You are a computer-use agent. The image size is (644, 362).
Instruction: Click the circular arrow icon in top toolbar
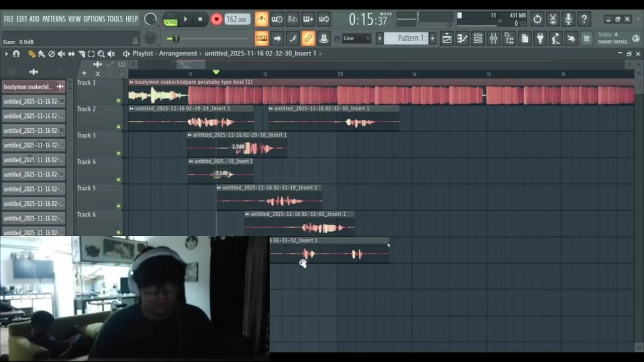537,19
